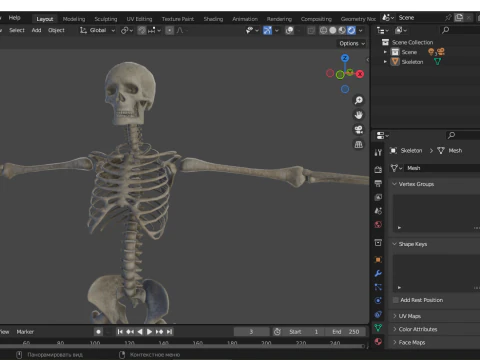The image size is (480, 360).
Task: Open the Render properties tab icon
Action: [x=378, y=170]
